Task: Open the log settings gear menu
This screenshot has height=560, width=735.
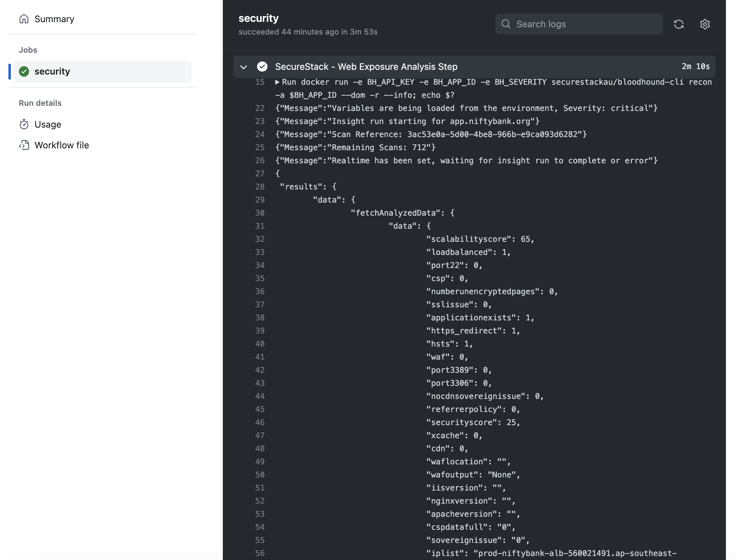Action: pyautogui.click(x=705, y=24)
